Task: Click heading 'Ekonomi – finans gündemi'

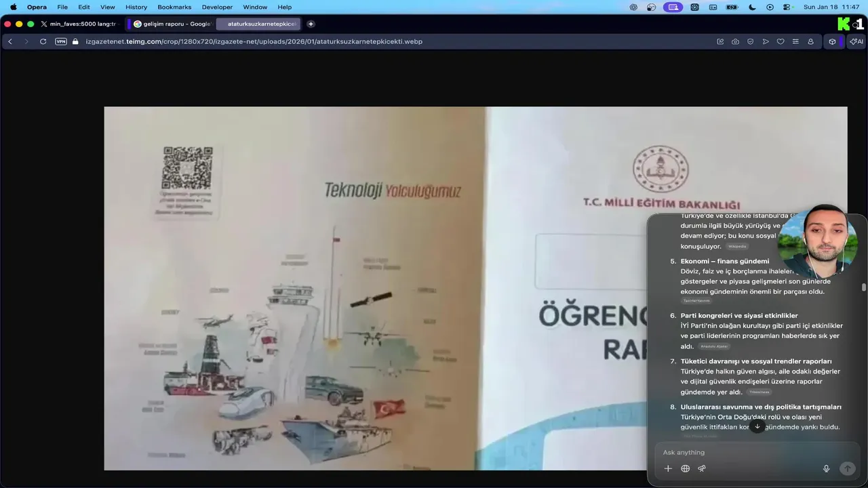Action: coord(725,261)
